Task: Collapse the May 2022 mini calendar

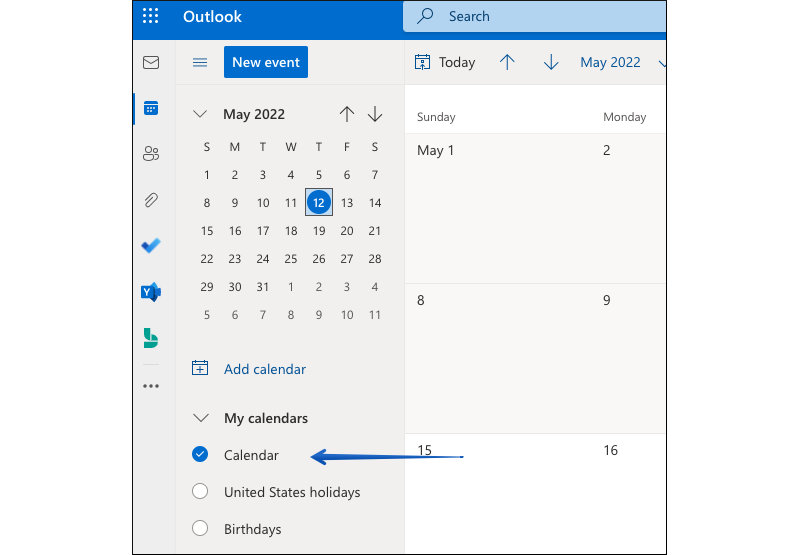Action: coord(200,114)
